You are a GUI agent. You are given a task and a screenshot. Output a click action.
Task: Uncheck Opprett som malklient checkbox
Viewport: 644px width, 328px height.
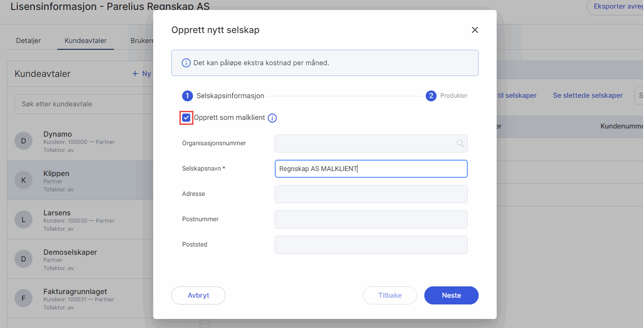tap(186, 118)
